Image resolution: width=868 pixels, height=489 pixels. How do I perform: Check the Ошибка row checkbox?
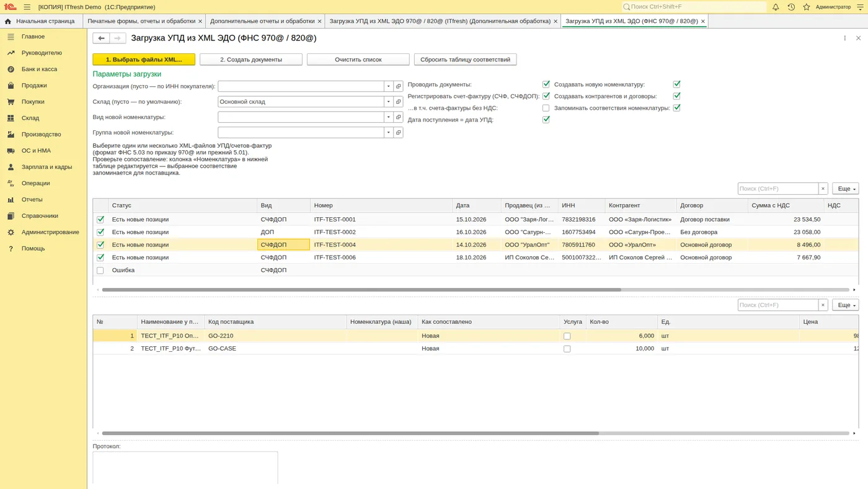[x=100, y=271]
